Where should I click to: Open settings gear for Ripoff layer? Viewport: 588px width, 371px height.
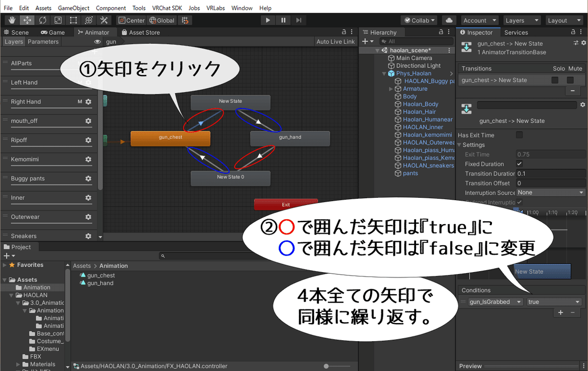[x=88, y=140]
